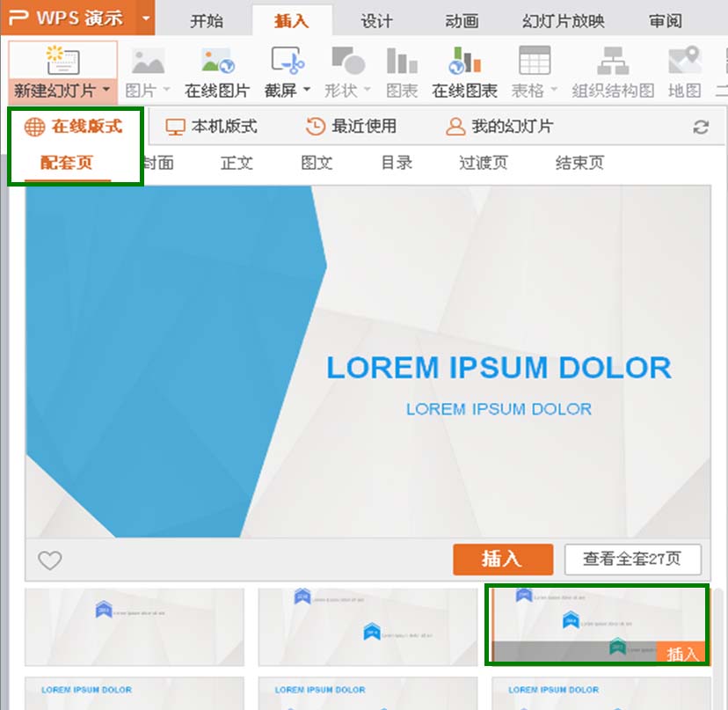Click the 截屏 screenshot icon
Image resolution: width=728 pixels, height=710 pixels.
pyautogui.click(x=287, y=61)
